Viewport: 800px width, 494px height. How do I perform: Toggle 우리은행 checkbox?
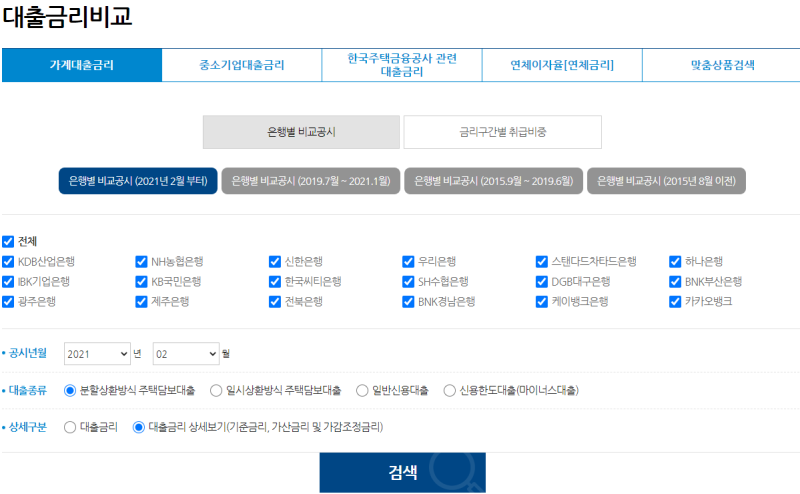pos(408,262)
